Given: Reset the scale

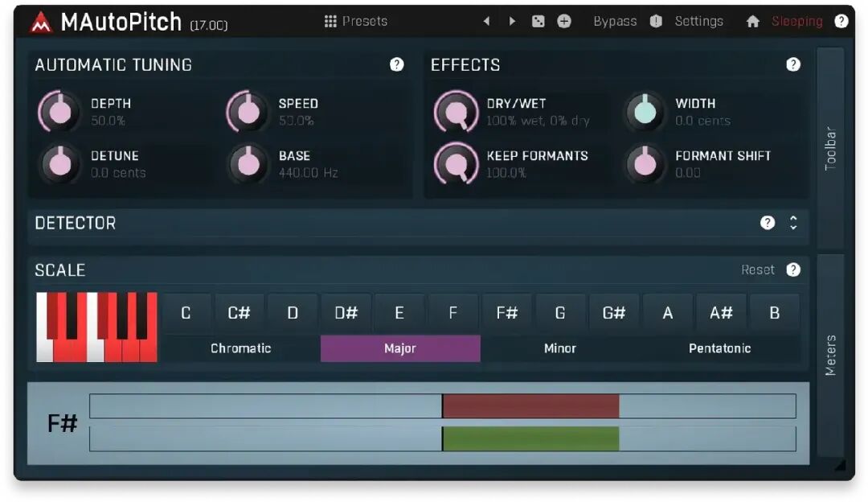Looking at the screenshot, I should pyautogui.click(x=758, y=270).
